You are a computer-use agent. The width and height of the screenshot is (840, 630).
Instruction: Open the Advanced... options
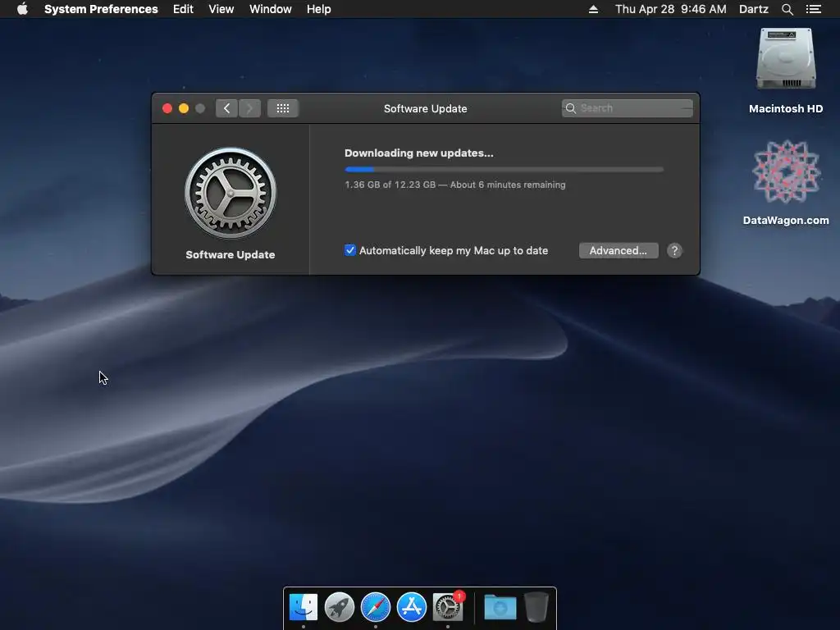point(619,250)
